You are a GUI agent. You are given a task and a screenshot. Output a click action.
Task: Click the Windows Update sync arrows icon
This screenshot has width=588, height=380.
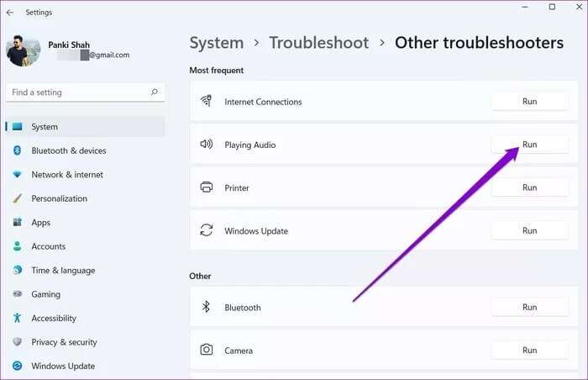tap(207, 230)
